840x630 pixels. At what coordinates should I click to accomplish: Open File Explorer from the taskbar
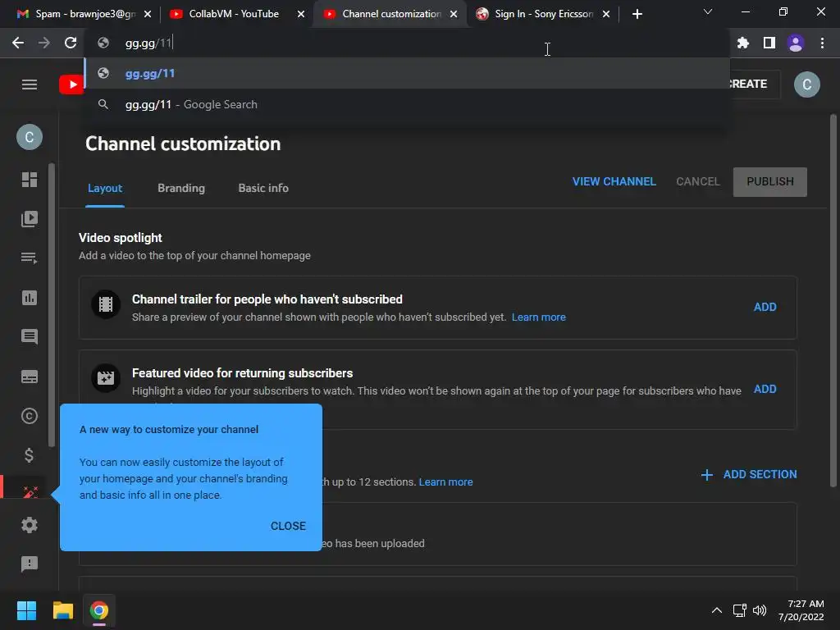[62, 610]
